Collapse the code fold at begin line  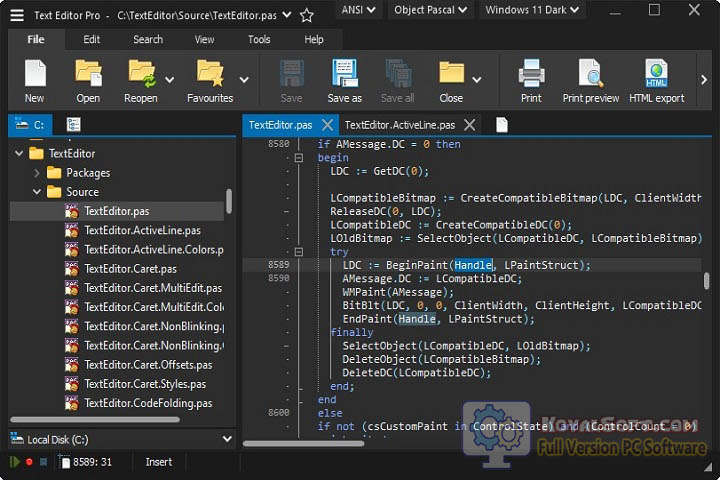coord(299,158)
